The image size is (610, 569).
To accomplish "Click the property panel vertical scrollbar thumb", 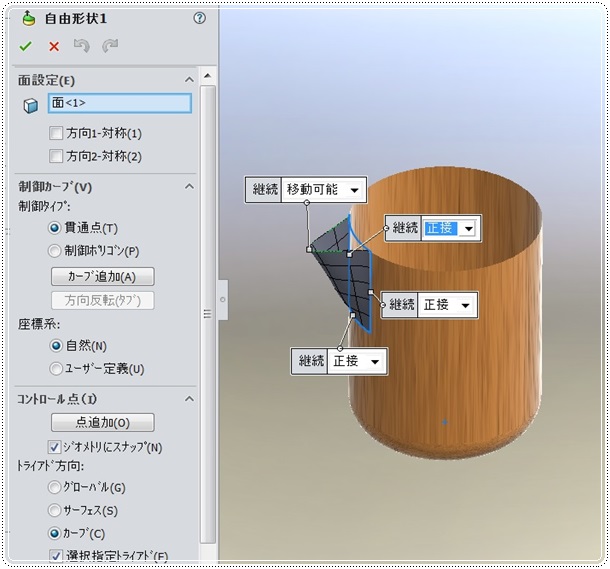I will coord(208,314).
